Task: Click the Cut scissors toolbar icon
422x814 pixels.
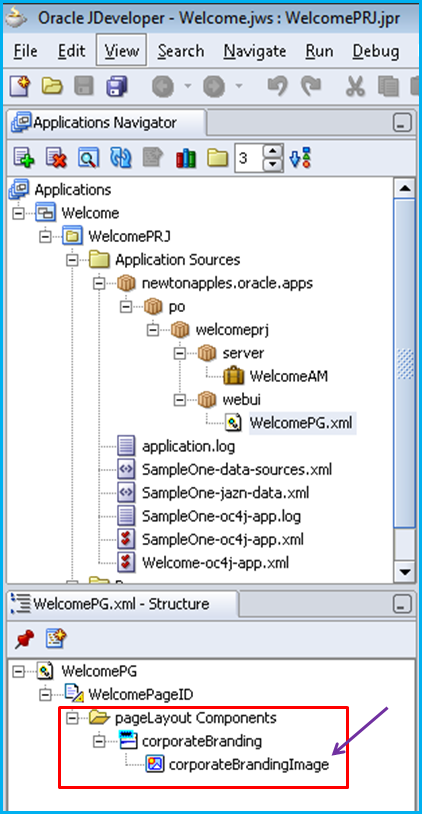Action: tap(355, 86)
